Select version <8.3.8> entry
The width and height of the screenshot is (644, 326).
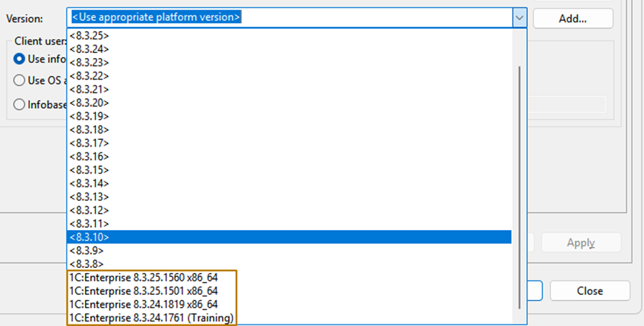[x=86, y=263]
